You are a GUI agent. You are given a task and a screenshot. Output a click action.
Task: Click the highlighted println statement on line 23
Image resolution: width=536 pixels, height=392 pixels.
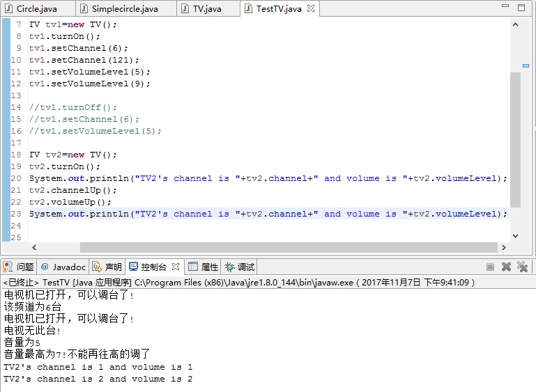(268, 214)
